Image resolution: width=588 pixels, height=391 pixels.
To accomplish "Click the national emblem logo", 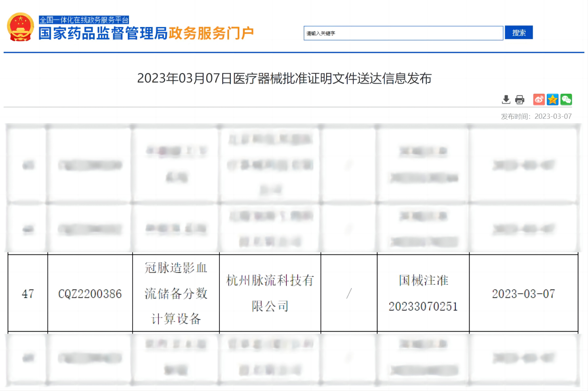I will point(20,27).
